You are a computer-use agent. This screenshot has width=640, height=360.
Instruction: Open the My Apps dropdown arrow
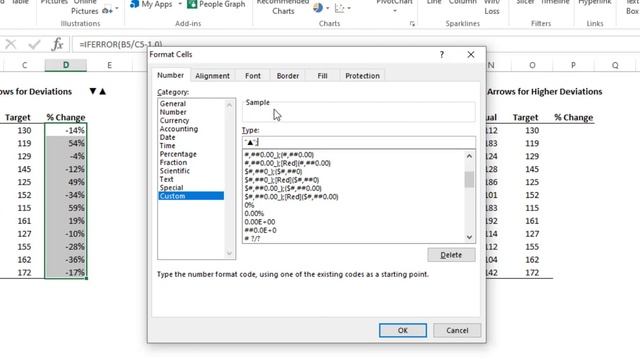pos(180,4)
